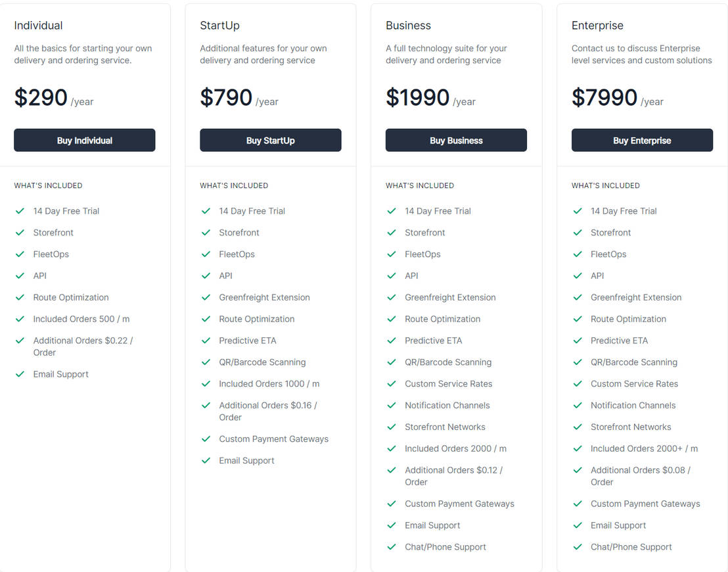Click the checkmark next to Predictive ETA under Business

click(392, 341)
